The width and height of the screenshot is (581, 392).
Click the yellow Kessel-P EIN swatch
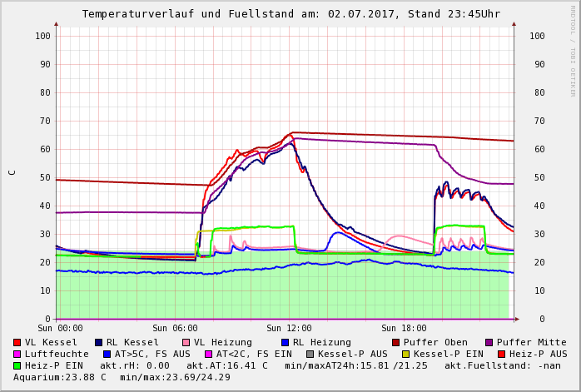406,355
